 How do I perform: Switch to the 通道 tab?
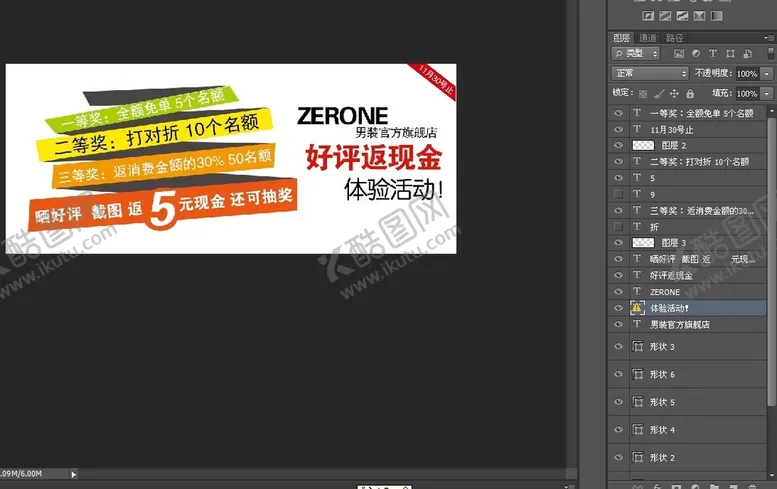(647, 38)
